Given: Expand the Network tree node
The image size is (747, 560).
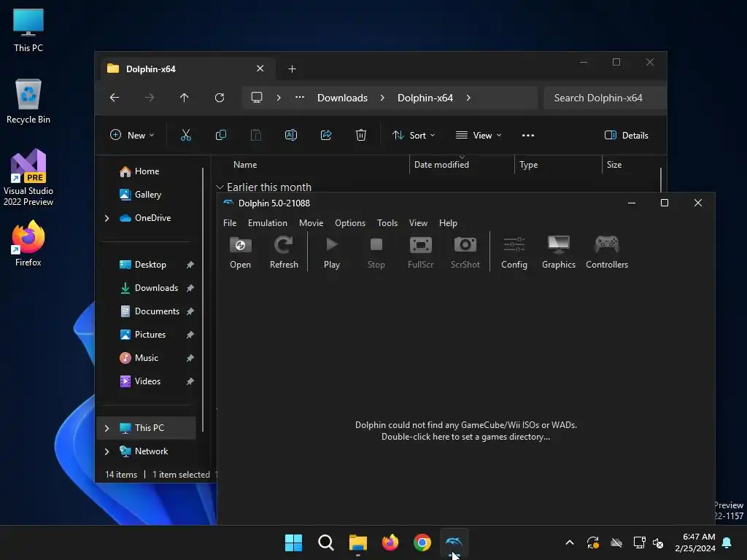Looking at the screenshot, I should point(107,451).
